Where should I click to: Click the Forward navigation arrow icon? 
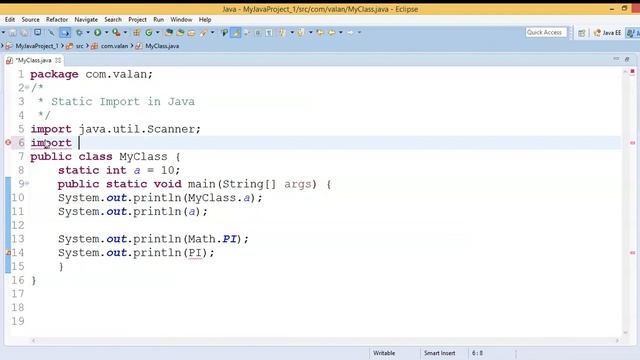[350, 33]
